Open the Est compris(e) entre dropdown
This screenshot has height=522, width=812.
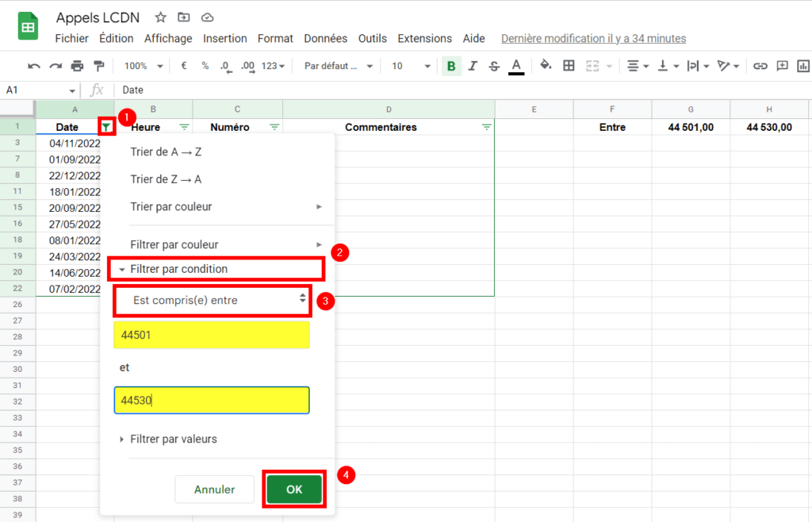pyautogui.click(x=213, y=301)
